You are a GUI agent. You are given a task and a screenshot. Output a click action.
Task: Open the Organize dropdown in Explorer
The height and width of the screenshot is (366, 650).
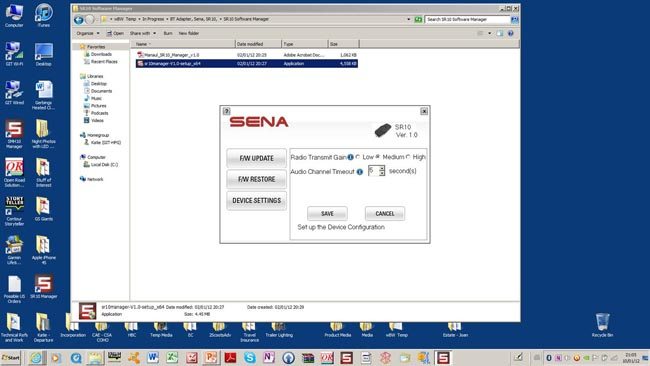(x=88, y=33)
